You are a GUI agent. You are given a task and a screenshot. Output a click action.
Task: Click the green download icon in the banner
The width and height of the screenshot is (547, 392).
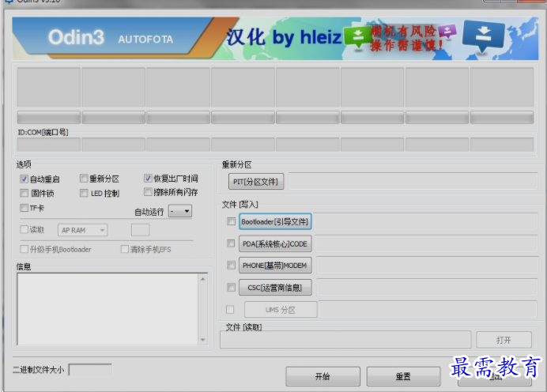[x=357, y=38]
